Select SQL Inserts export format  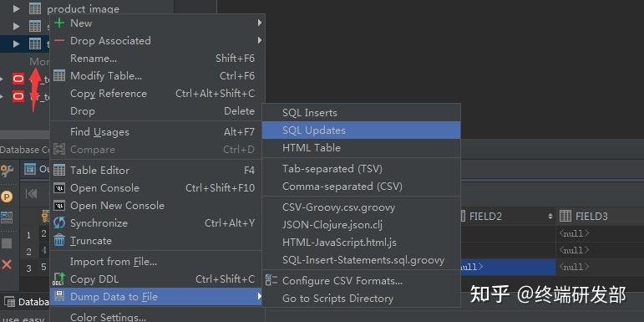pyautogui.click(x=361, y=113)
